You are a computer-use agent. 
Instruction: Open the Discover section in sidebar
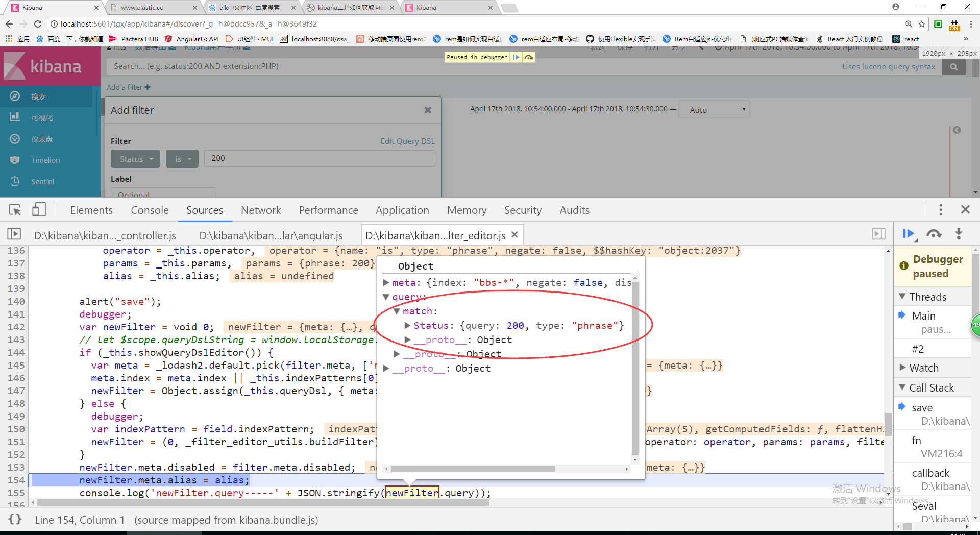pyautogui.click(x=46, y=96)
